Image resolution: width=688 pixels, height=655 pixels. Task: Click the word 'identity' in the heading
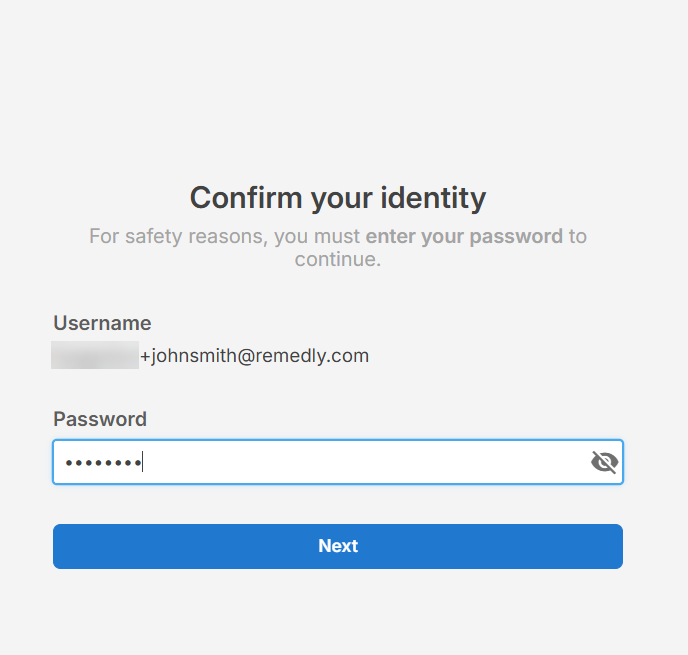pyautogui.click(x=433, y=198)
